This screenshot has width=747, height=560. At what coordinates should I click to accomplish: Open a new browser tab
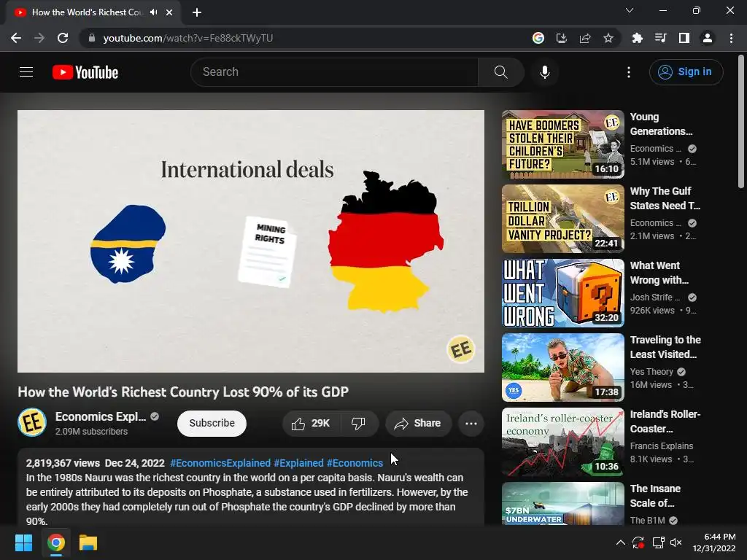point(197,12)
